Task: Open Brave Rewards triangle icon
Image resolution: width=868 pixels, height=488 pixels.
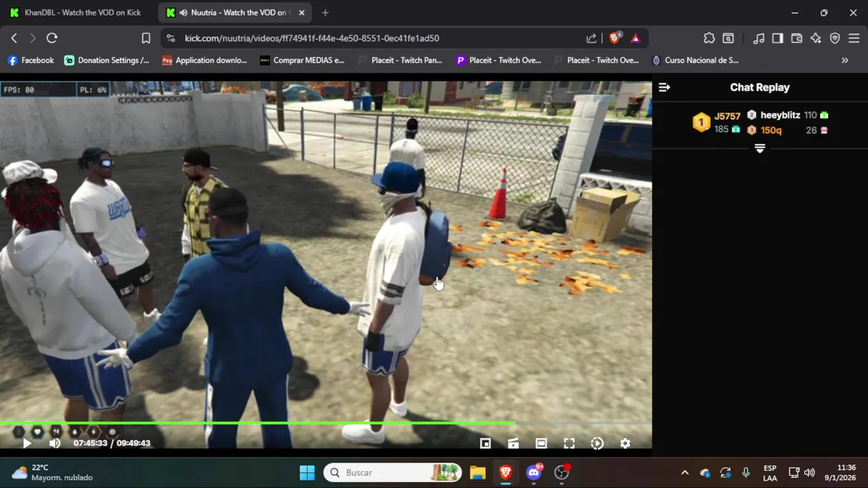Action: [635, 39]
